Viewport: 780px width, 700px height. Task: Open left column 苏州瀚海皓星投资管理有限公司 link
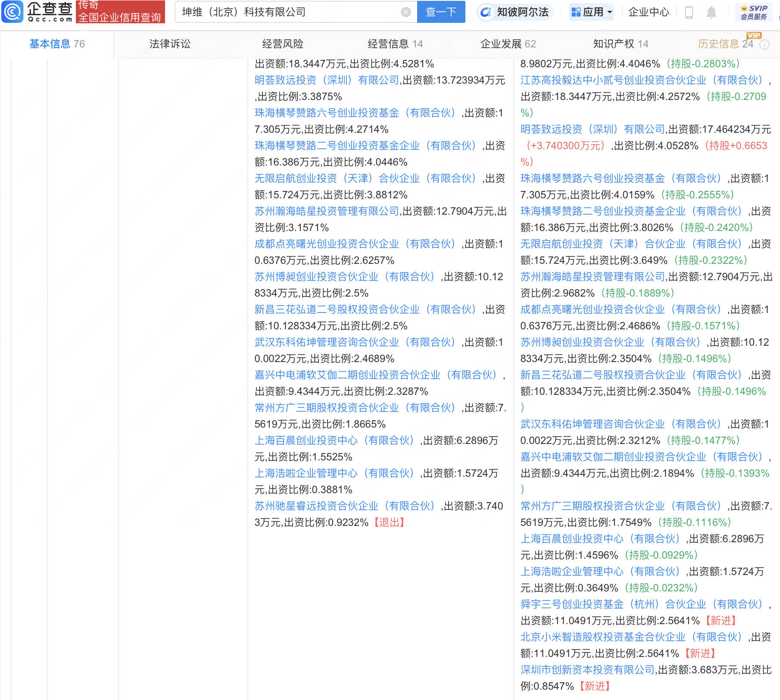tap(327, 211)
